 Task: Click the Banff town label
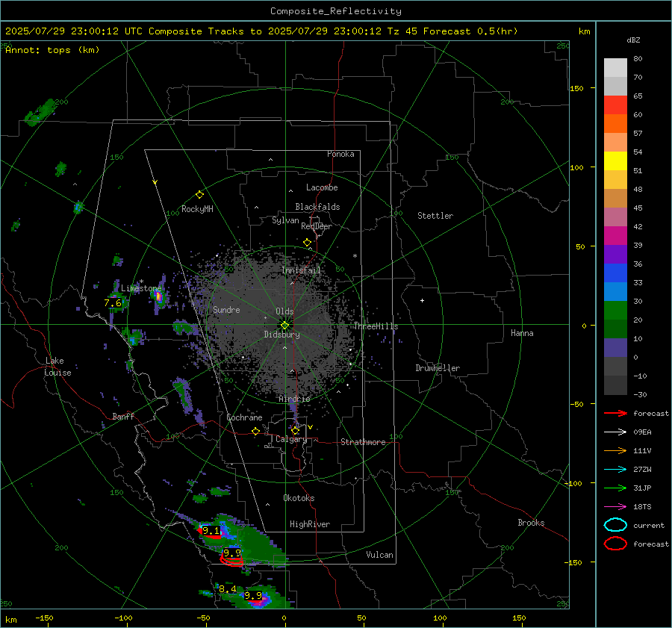(123, 417)
